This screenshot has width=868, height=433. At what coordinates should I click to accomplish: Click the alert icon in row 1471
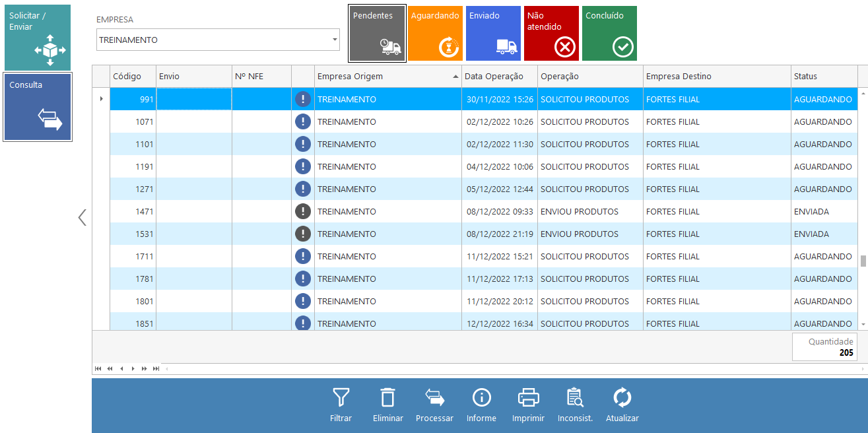point(303,212)
